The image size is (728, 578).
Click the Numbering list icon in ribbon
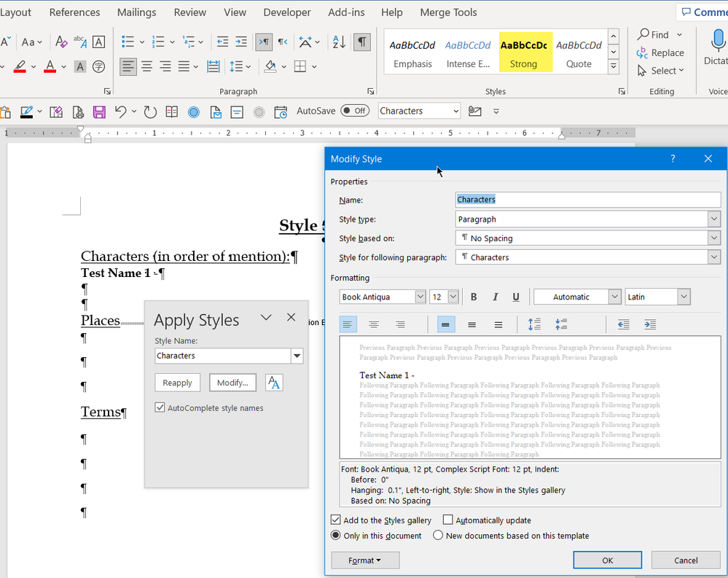[x=158, y=42]
